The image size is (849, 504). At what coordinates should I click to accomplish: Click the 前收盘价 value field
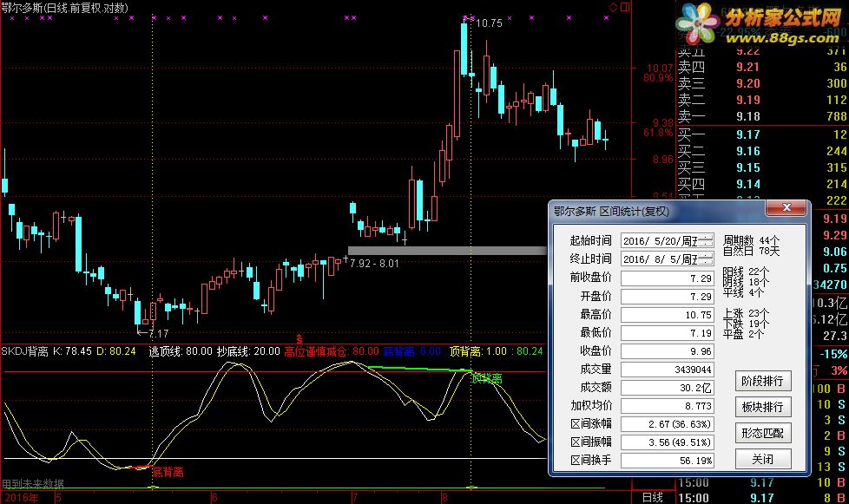click(667, 278)
